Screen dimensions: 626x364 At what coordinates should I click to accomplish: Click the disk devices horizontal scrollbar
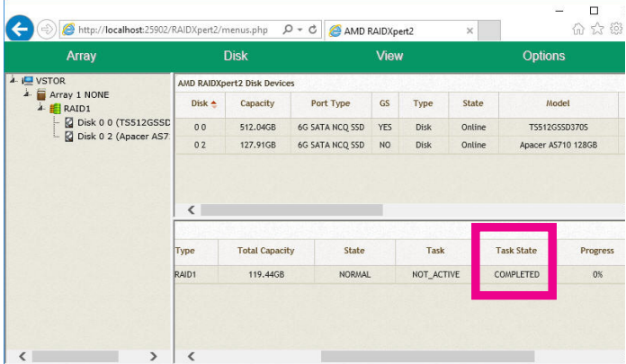pyautogui.click(x=292, y=209)
